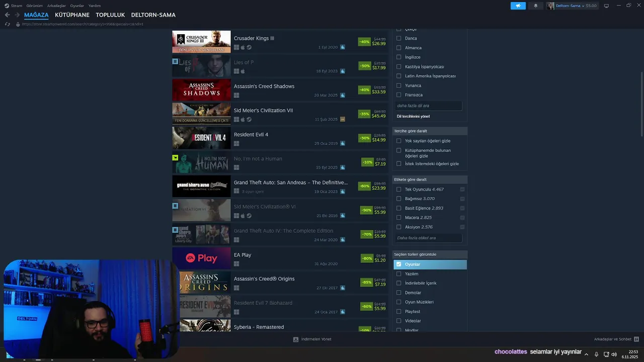The image size is (644, 362).
Task: Click review thumbs-up icon for Crusader Kings III
Action: (x=343, y=47)
